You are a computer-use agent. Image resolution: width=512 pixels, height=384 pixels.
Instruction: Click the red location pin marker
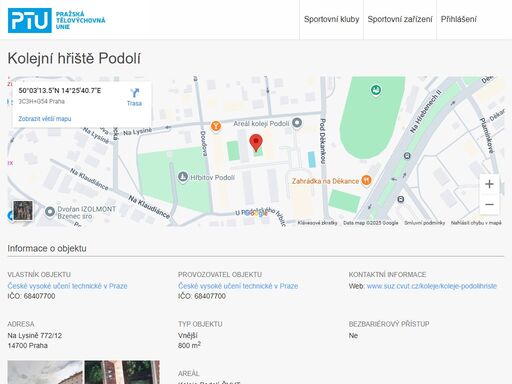click(256, 143)
